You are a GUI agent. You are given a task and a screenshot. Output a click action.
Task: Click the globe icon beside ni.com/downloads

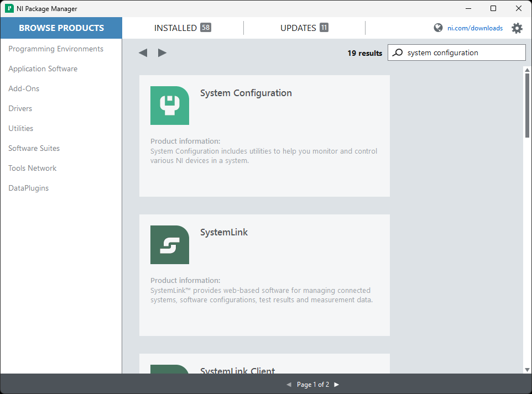coord(438,28)
